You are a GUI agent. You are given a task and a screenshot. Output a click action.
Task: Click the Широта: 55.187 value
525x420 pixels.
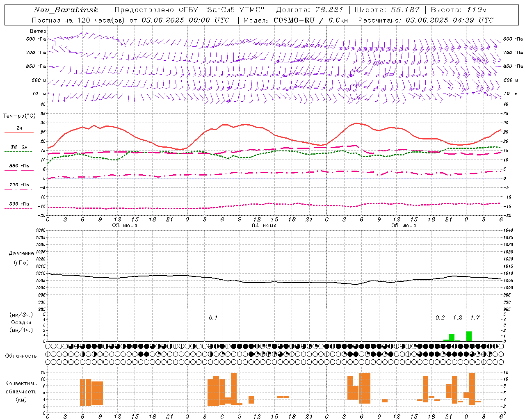pos(387,10)
